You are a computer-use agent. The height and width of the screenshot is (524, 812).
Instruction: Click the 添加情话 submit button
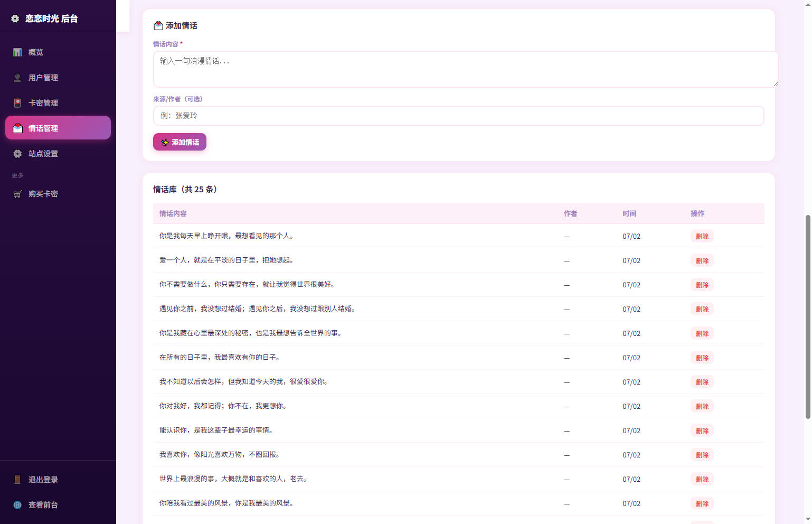point(180,142)
